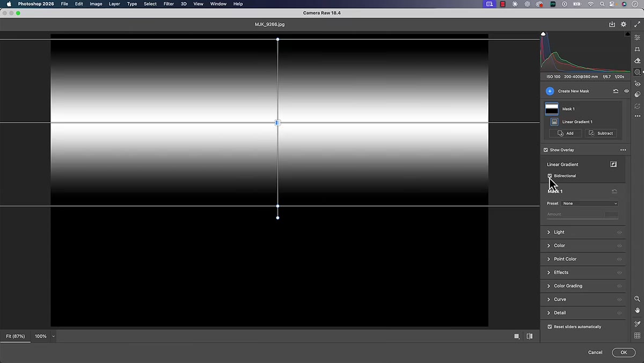The image size is (644, 363).
Task: Open mask overlay options ellipsis
Action: click(623, 150)
